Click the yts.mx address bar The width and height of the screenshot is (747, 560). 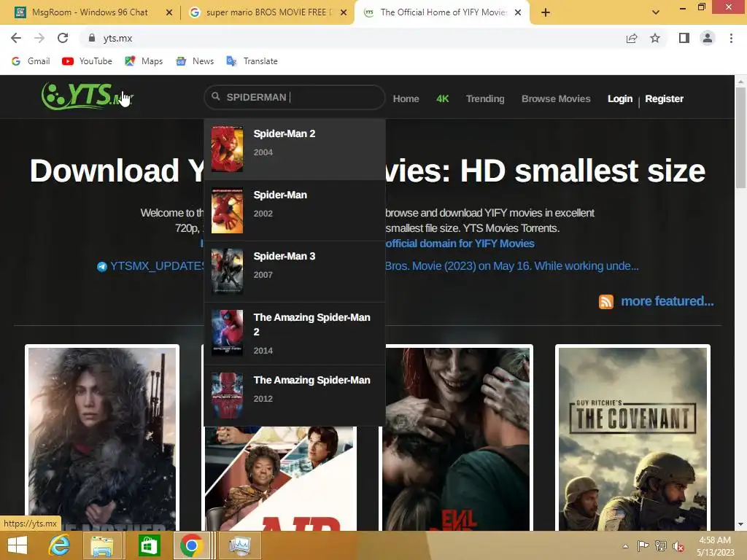(x=352, y=38)
